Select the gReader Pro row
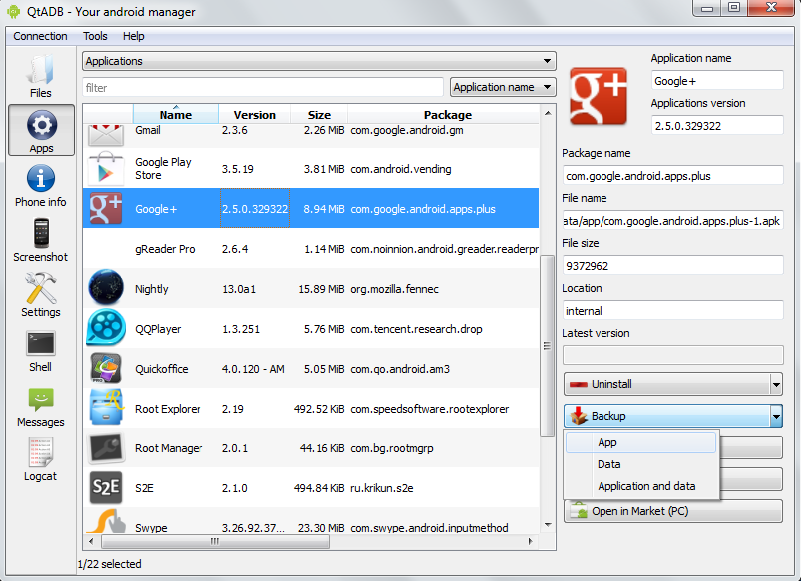This screenshot has height=583, width=801. point(311,249)
